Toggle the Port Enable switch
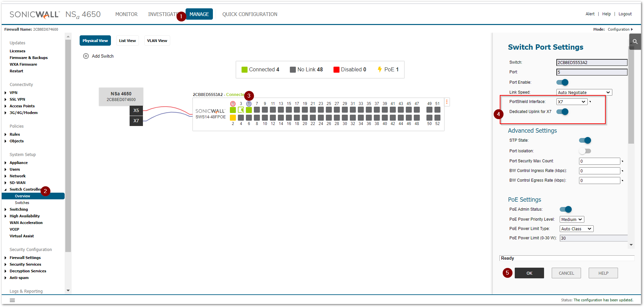Image resolution: width=644 pixels, height=307 pixels. (562, 82)
